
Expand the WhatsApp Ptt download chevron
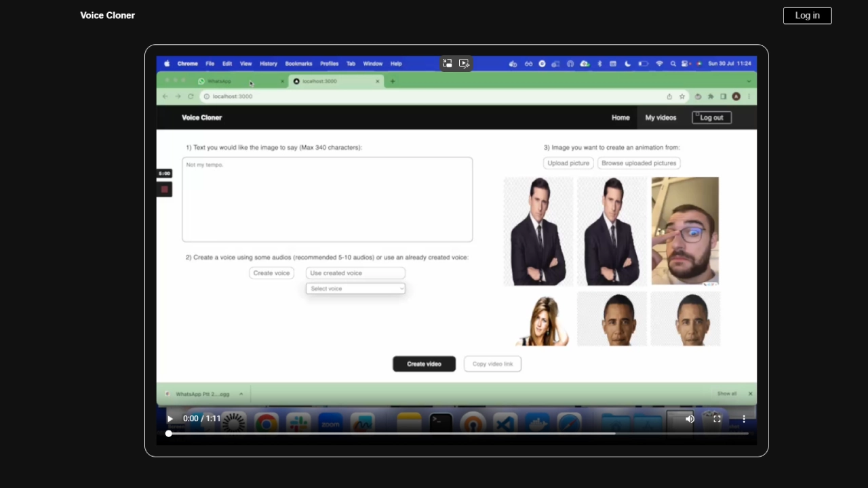(x=241, y=394)
